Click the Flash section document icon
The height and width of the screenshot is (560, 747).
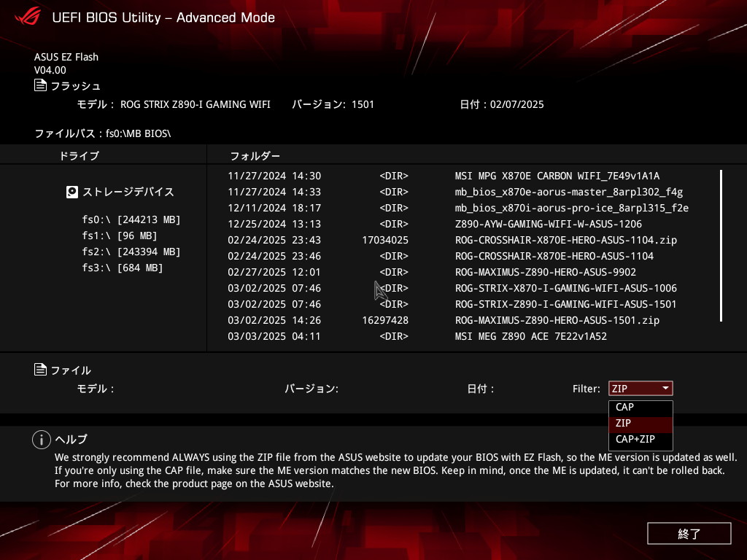41,85
